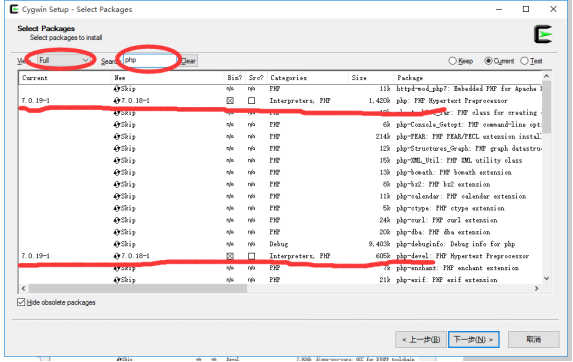Sort by the Package column header
Screen dimensions: 573x362
[468, 78]
